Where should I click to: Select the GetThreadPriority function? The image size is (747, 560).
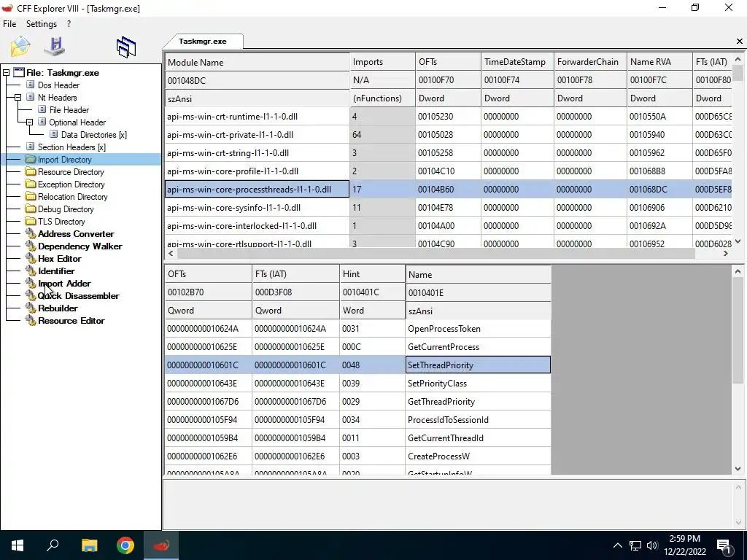(x=478, y=402)
